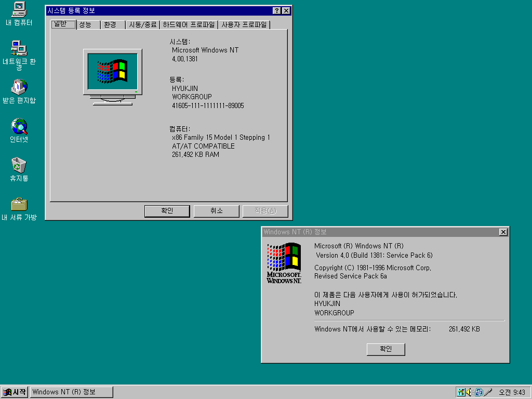Click the 261,492 KB memory value in about dialog
This screenshot has width=532, height=399.
[x=464, y=329]
